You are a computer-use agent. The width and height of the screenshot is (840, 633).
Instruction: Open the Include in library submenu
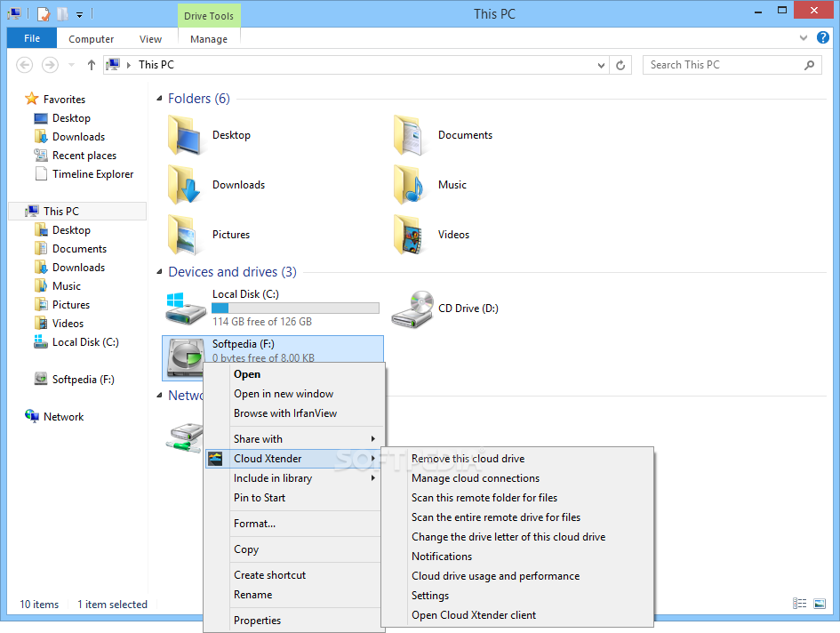294,478
